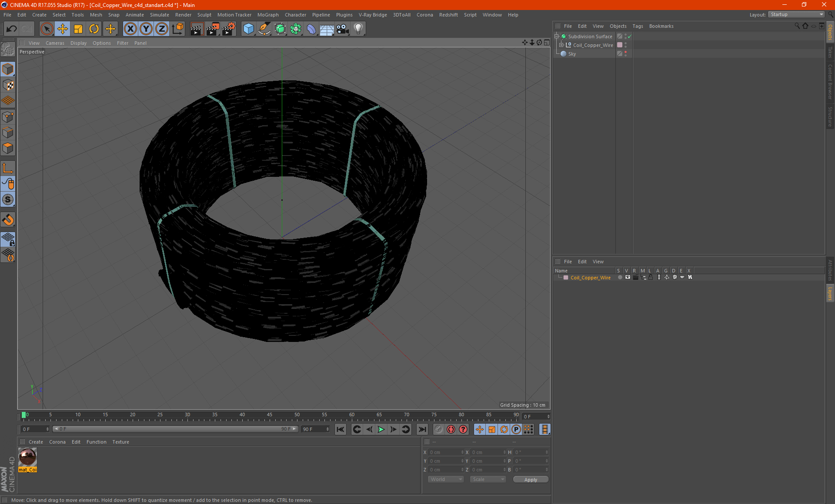The image size is (835, 504).
Task: Switch to Model mode in left sidebar
Action: (8, 69)
